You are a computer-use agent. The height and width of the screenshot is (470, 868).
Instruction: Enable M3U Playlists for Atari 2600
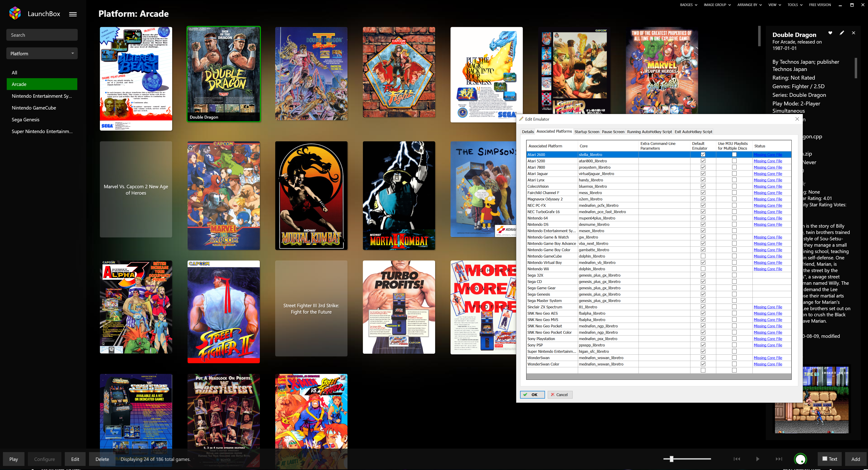[x=734, y=154]
